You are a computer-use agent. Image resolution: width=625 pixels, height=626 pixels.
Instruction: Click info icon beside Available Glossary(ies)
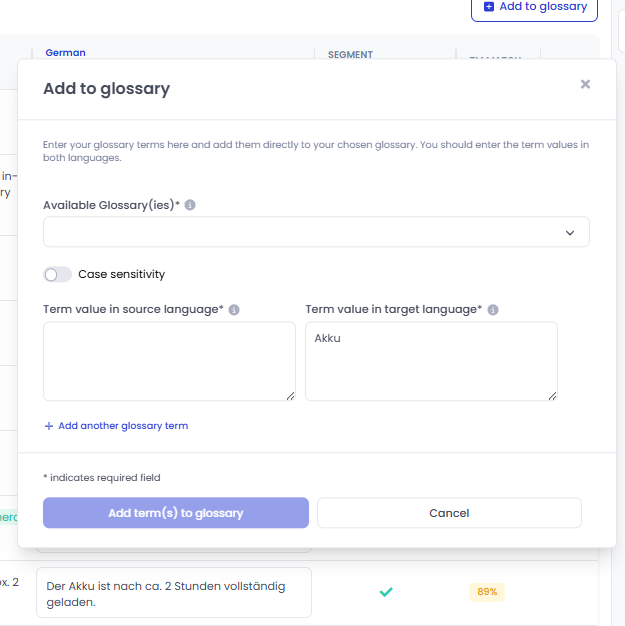pyautogui.click(x=190, y=205)
